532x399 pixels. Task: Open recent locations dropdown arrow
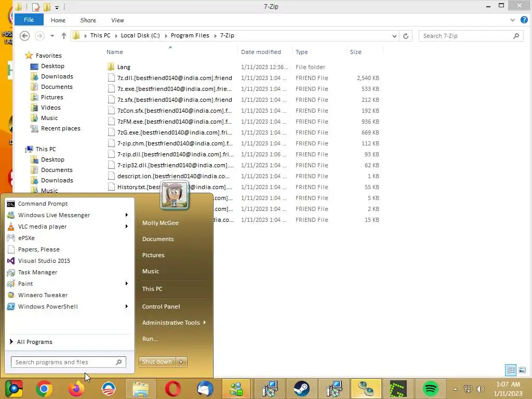pyautogui.click(x=52, y=36)
